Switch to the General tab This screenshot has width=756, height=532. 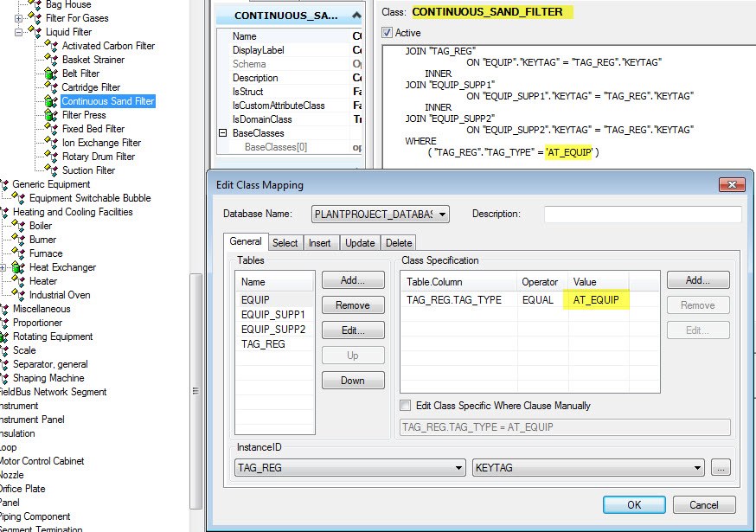pyautogui.click(x=246, y=241)
